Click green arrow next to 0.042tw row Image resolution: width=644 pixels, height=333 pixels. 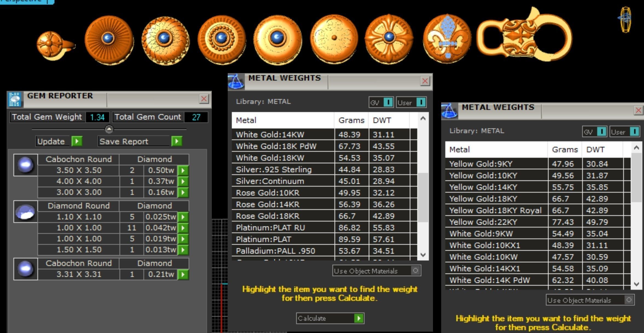point(183,228)
